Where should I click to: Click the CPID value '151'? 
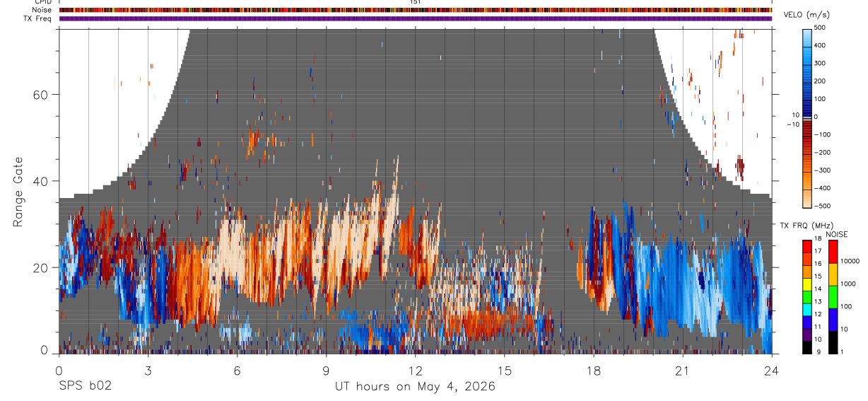click(416, 2)
